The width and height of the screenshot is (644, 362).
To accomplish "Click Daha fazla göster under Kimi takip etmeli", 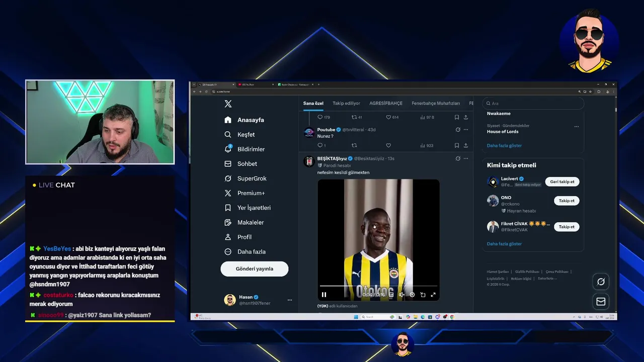I will [x=504, y=244].
